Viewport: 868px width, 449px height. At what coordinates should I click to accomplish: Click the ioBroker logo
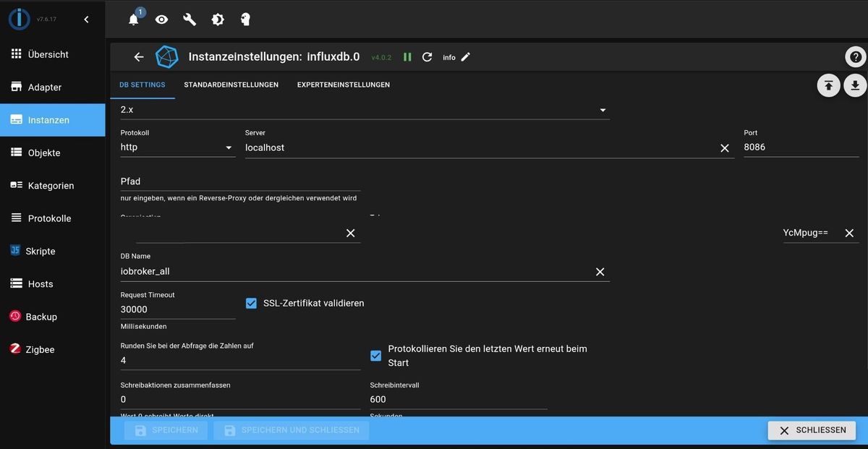tap(19, 20)
